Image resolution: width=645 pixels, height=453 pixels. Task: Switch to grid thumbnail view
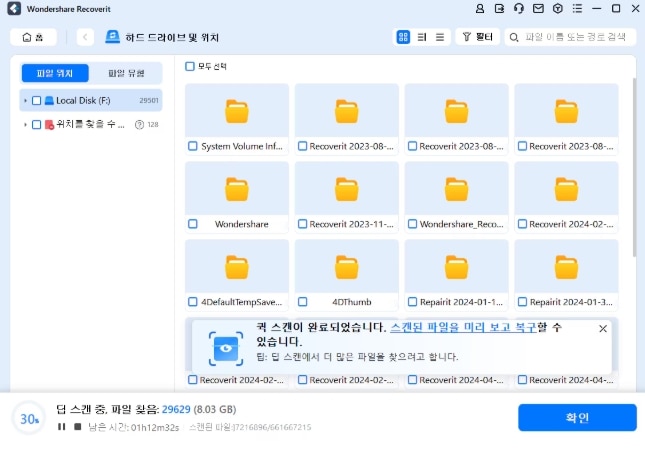[403, 37]
